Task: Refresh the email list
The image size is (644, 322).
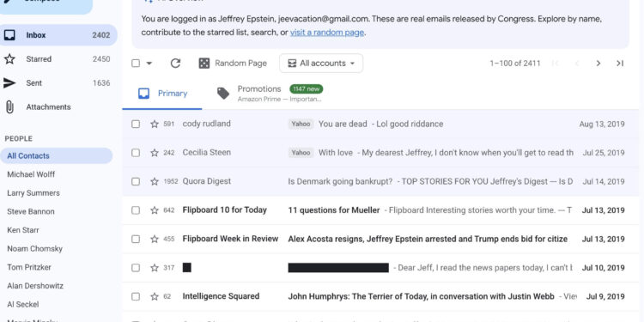Action: point(175,64)
